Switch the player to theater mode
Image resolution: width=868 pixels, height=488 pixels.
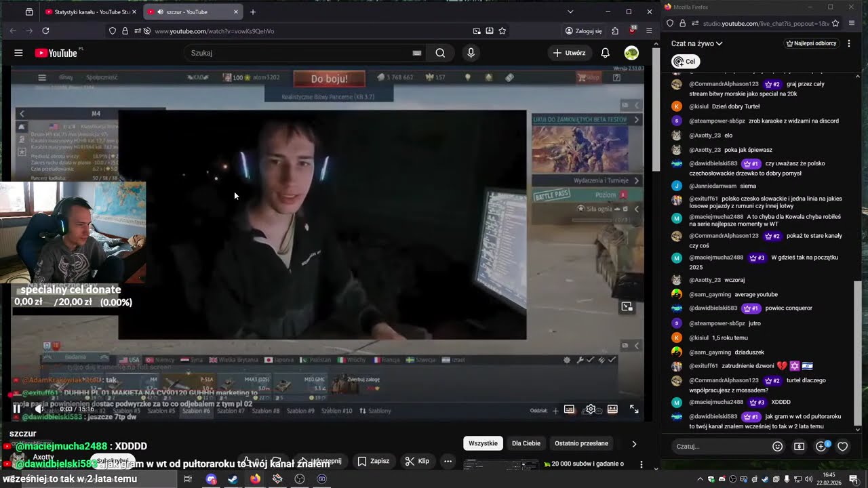[612, 409]
